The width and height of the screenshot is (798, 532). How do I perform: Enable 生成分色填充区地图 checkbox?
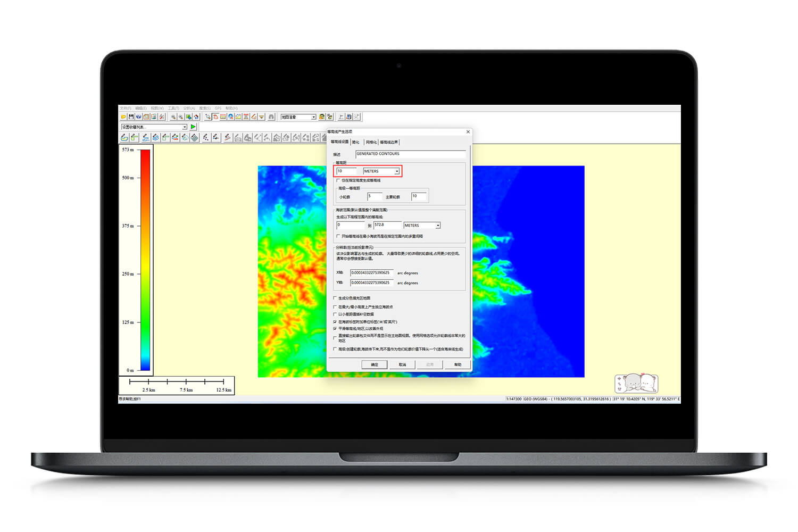pyautogui.click(x=335, y=298)
